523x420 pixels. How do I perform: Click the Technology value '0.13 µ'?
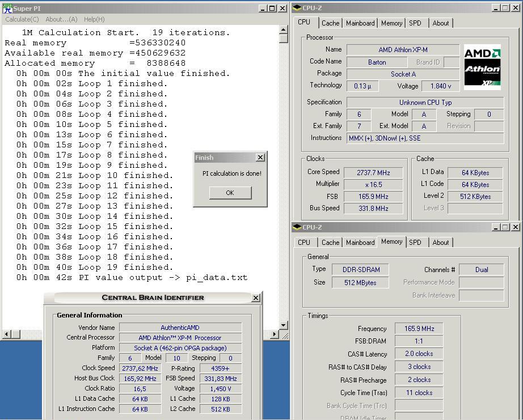point(362,86)
